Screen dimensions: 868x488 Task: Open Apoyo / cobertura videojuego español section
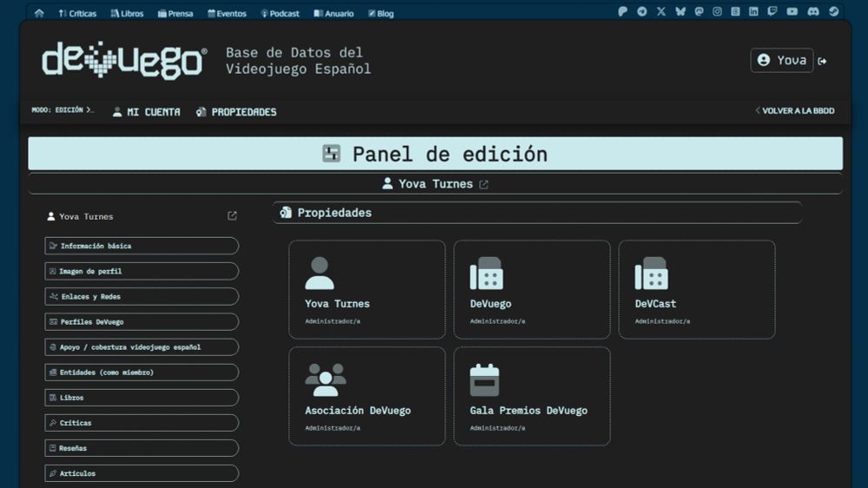(x=141, y=347)
